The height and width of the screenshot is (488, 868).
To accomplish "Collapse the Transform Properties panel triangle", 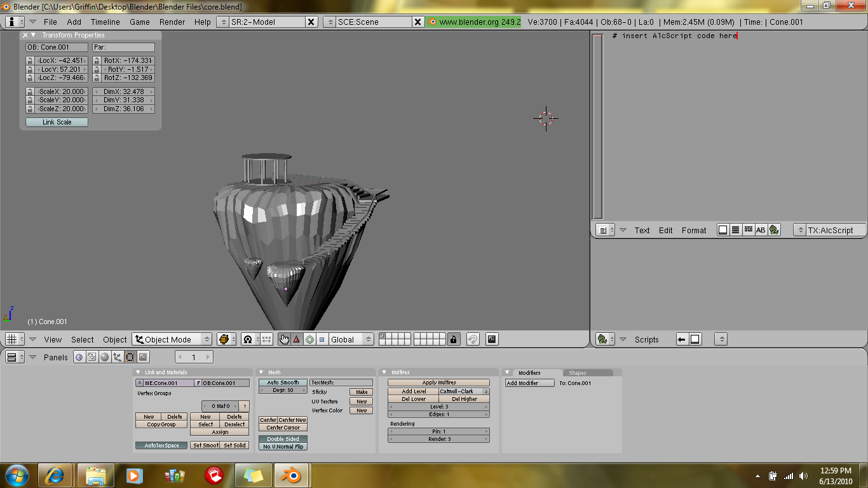I will (33, 35).
